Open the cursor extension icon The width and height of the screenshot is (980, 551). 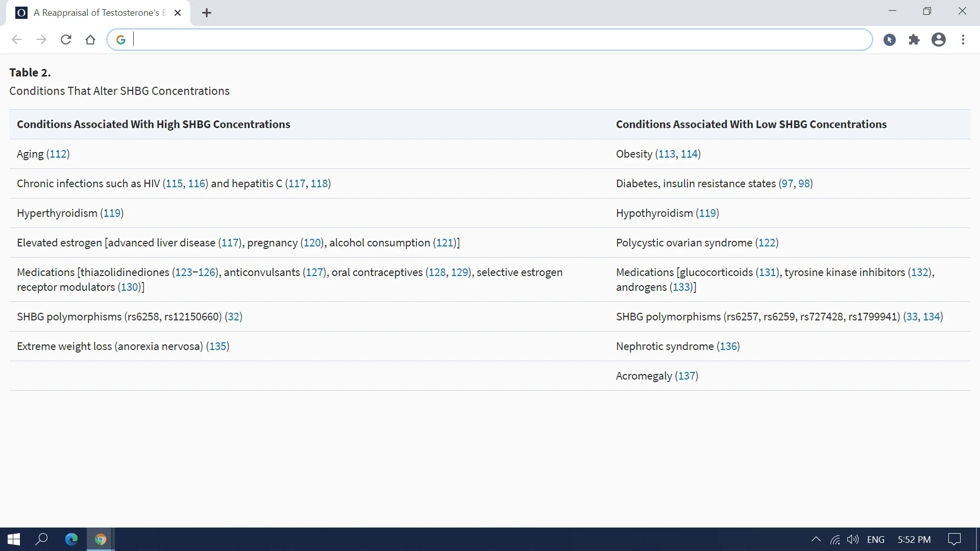(890, 40)
